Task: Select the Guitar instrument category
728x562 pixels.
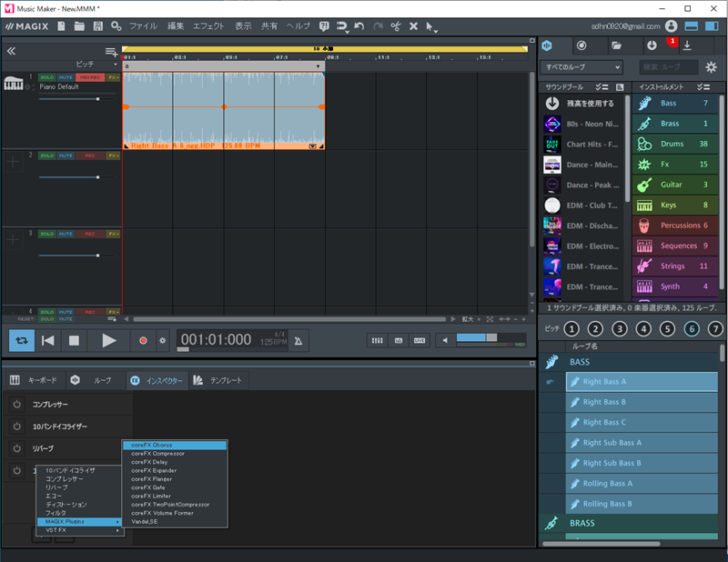Action: pyautogui.click(x=675, y=185)
